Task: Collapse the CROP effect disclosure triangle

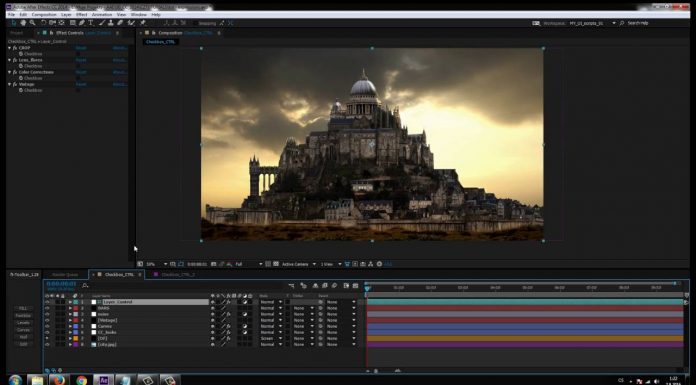Action: 10,48
